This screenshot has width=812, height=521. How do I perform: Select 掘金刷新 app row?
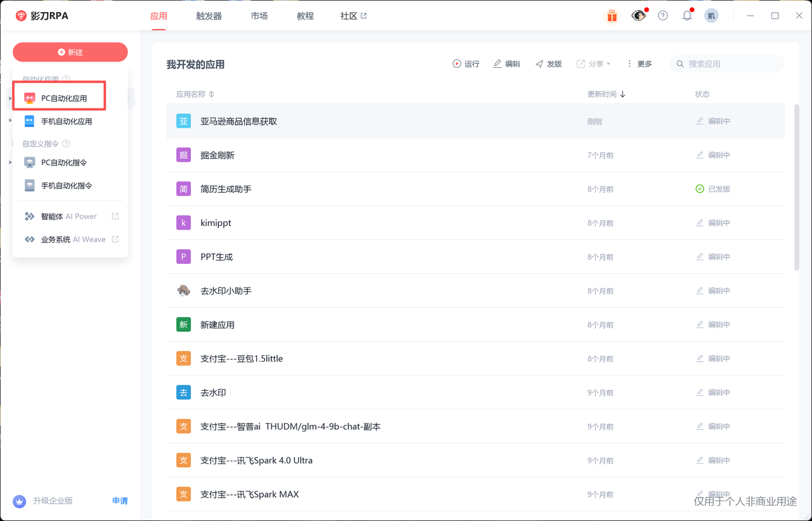475,155
